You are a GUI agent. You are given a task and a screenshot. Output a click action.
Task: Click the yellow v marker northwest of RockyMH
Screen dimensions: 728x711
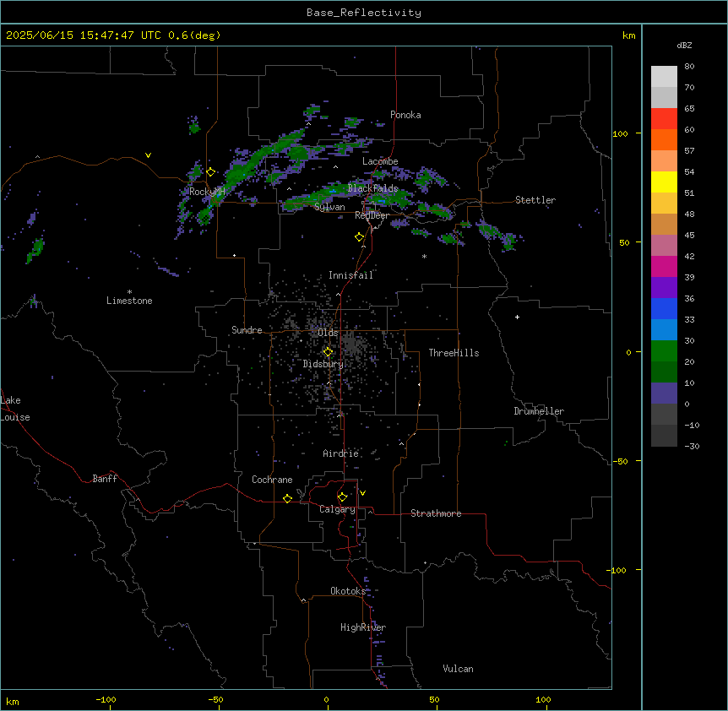point(148,155)
